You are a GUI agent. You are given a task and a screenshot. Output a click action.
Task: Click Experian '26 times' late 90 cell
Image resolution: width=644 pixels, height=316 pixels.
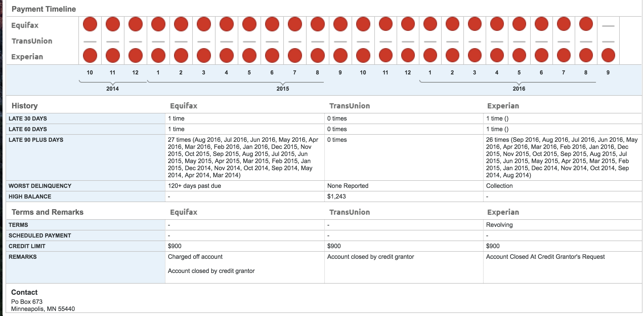pos(562,157)
